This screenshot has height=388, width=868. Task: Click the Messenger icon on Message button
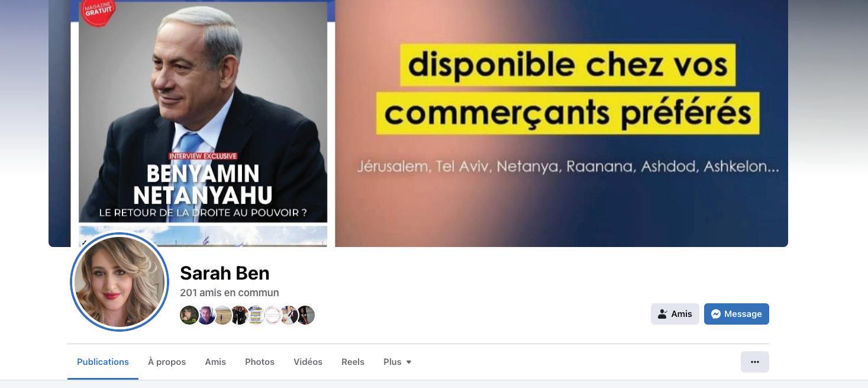tap(716, 314)
